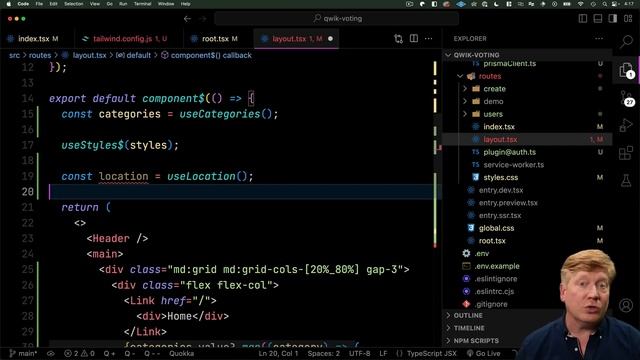Open the Terminal menu
This screenshot has width=640, height=360.
[142, 4]
